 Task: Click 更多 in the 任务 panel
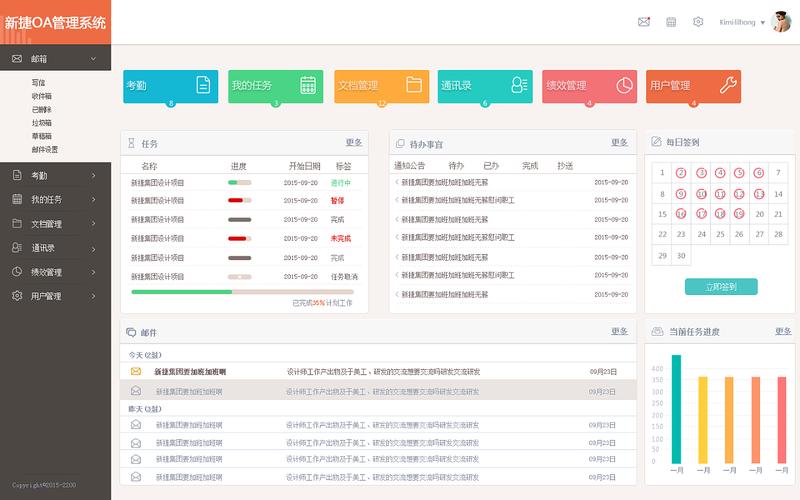pos(354,142)
